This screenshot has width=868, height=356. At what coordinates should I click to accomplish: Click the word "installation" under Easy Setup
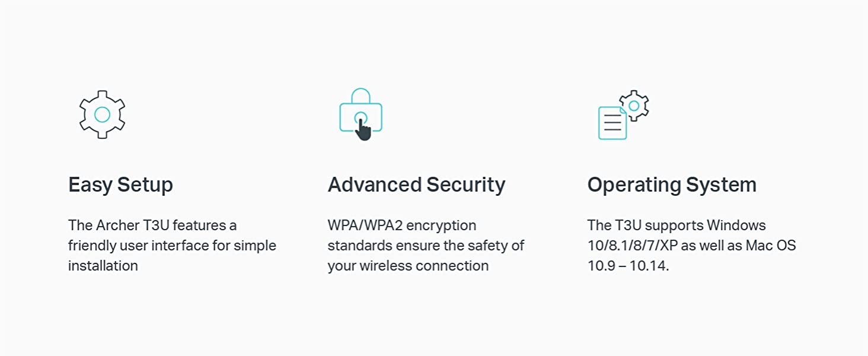(103, 266)
